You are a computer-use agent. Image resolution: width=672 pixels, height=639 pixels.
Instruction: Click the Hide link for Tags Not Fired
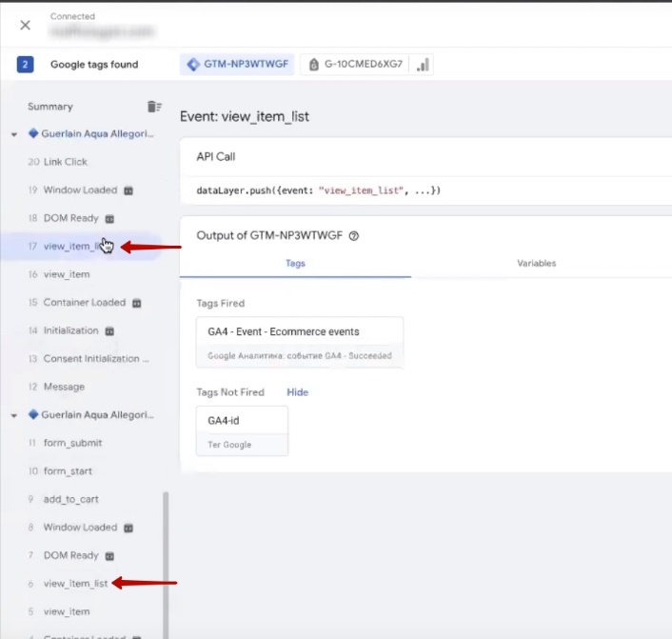tap(297, 391)
